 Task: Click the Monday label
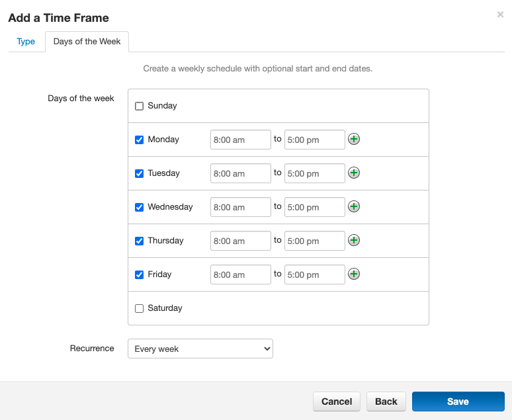[163, 140]
